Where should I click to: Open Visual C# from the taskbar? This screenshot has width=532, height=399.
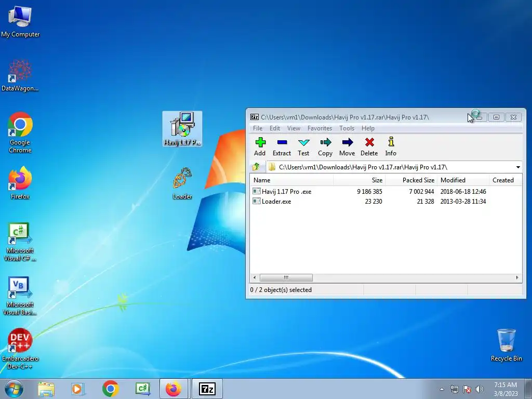[x=142, y=389]
